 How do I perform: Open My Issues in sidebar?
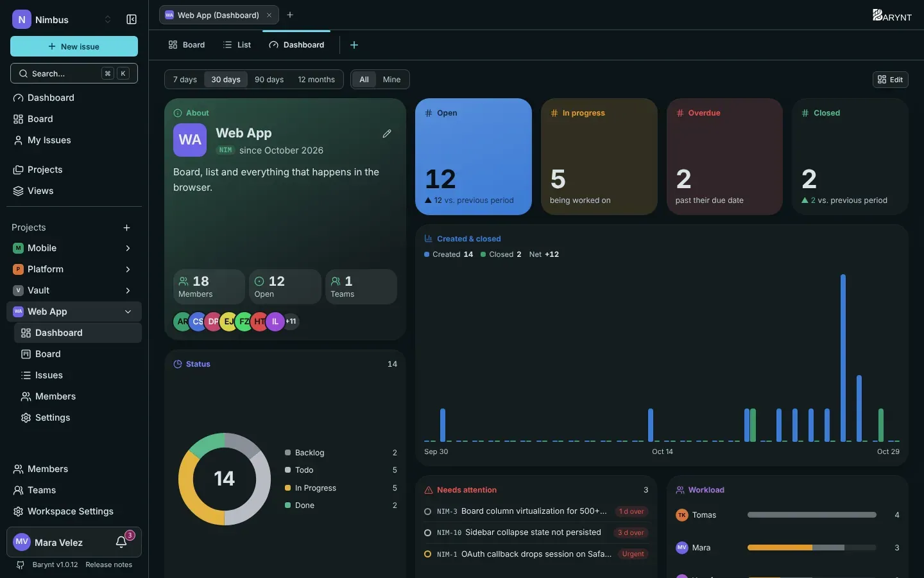tap(74, 140)
